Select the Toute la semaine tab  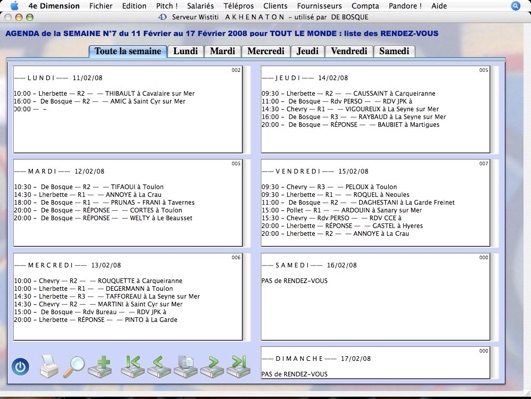(x=128, y=51)
